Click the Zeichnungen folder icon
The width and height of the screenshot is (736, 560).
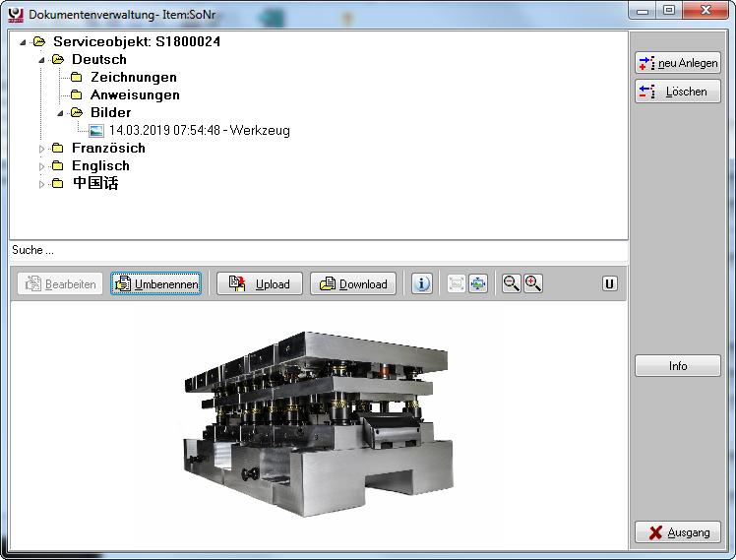[x=77, y=78]
